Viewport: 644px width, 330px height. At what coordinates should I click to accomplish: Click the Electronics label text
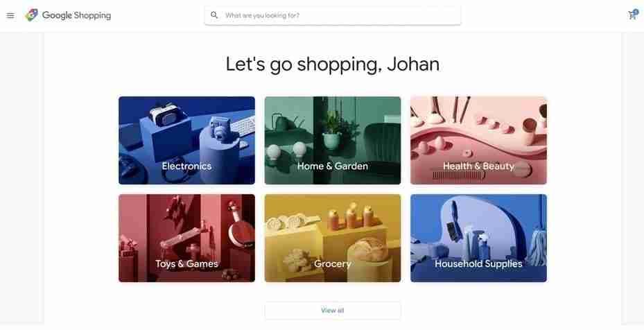tap(186, 166)
